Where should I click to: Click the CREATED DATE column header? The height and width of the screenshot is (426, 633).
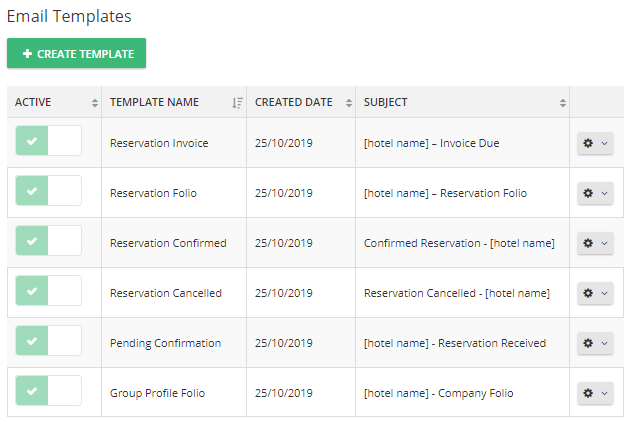click(x=293, y=102)
